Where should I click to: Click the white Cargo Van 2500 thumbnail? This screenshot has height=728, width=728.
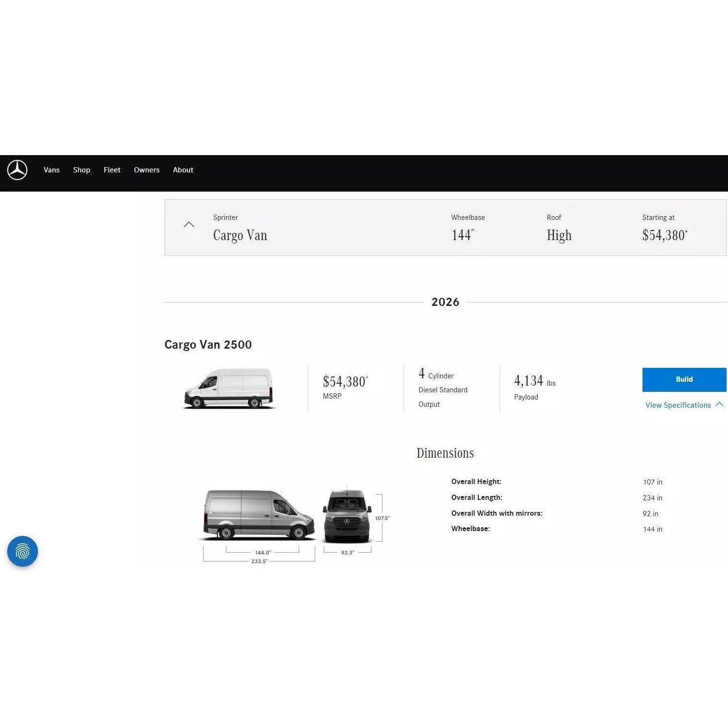click(229, 388)
